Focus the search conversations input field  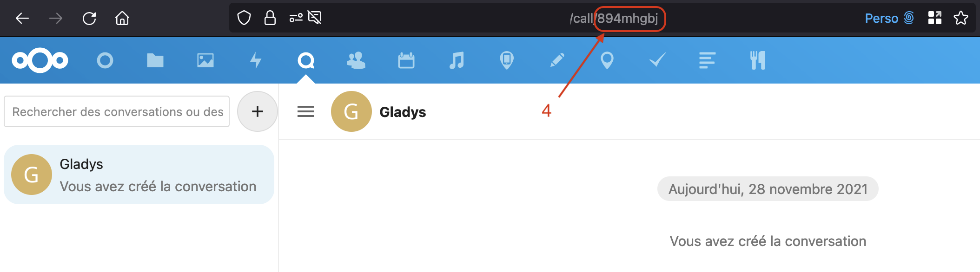(117, 111)
